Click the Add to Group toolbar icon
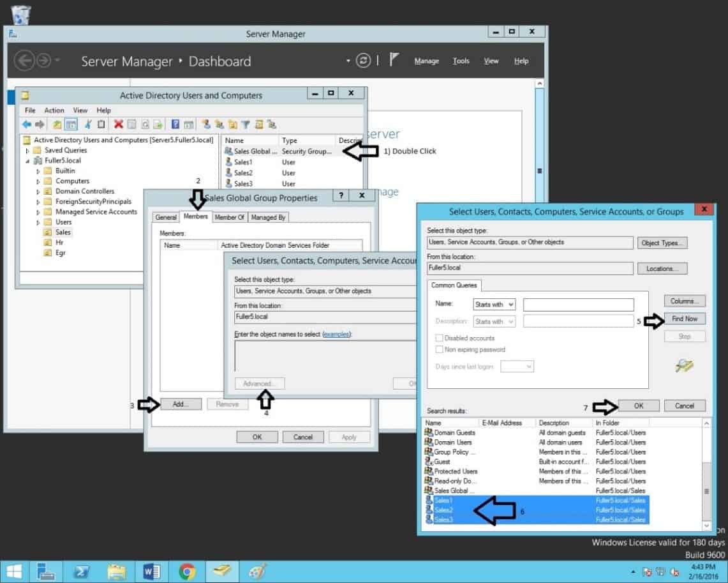This screenshot has width=728, height=583. [x=272, y=124]
